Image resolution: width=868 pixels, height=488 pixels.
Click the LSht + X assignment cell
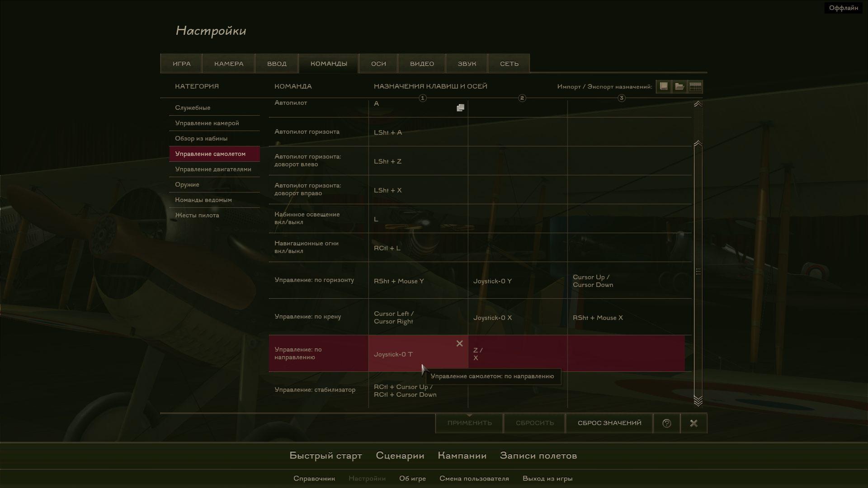coord(418,190)
